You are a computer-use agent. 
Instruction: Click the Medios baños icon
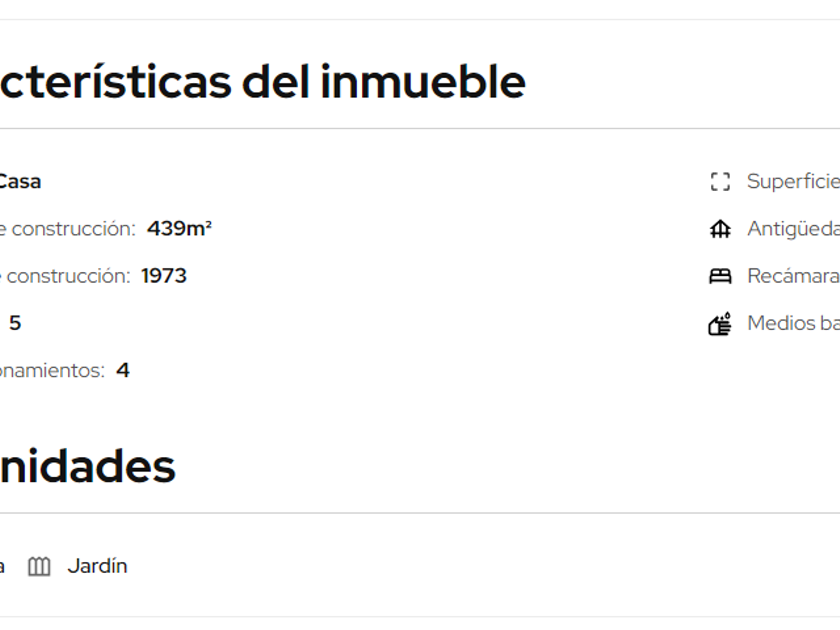point(720,324)
